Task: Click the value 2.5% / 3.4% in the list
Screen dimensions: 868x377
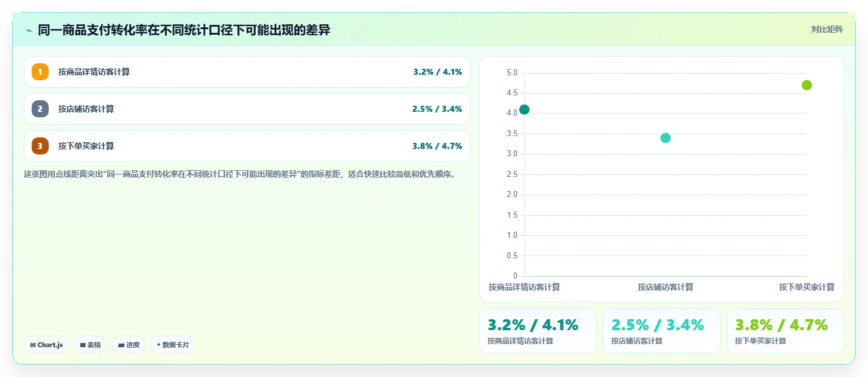Action: click(x=437, y=109)
